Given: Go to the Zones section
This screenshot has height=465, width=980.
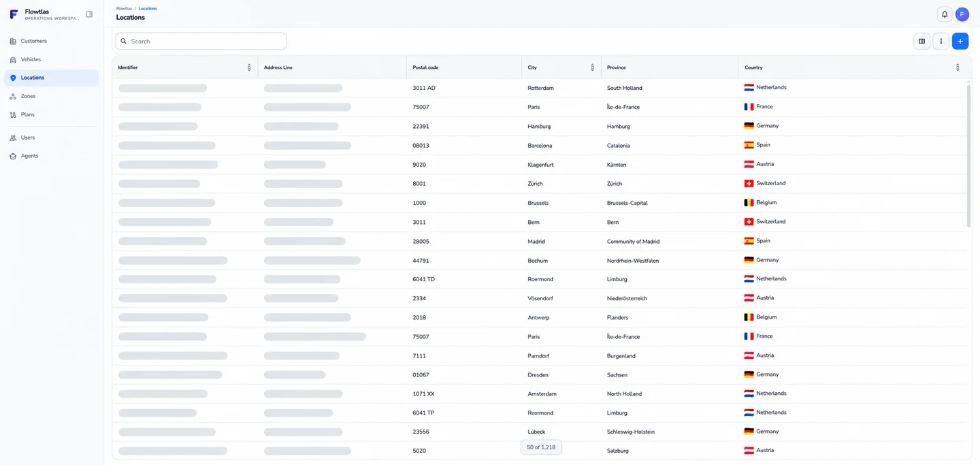Looking at the screenshot, I should 52,97.
